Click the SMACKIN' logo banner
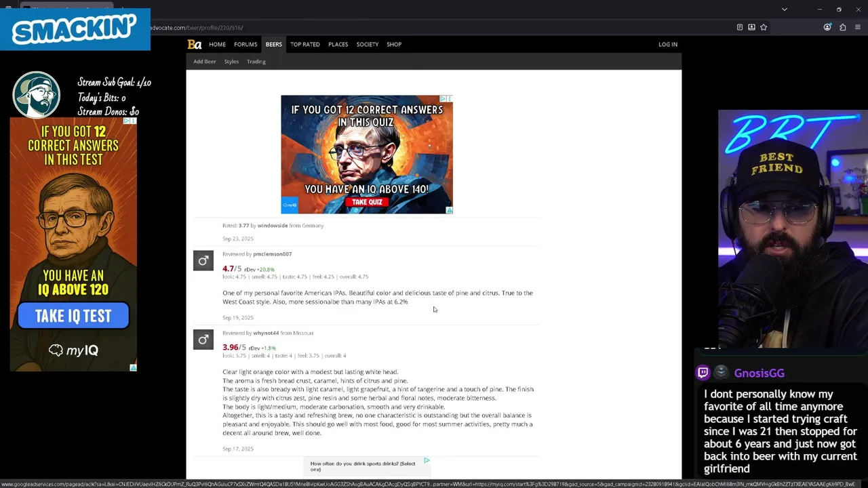Image resolution: width=868 pixels, height=488 pixels. pyautogui.click(x=75, y=29)
